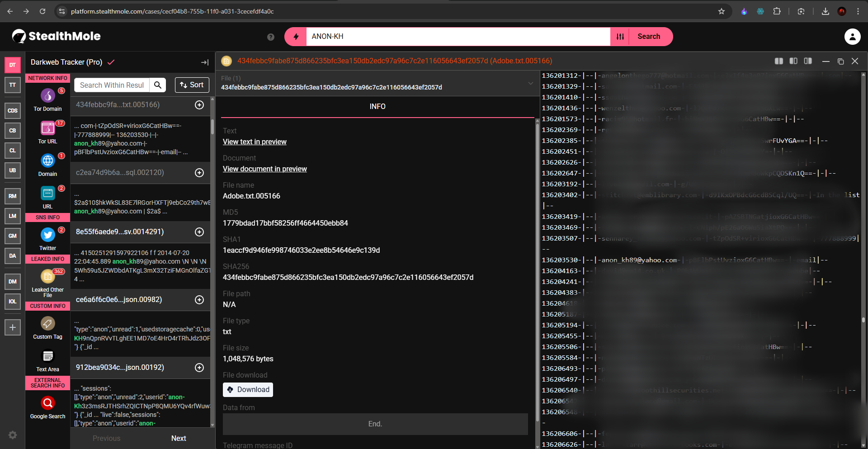
Task: Open the UB module in left rail
Action: [x=13, y=170]
